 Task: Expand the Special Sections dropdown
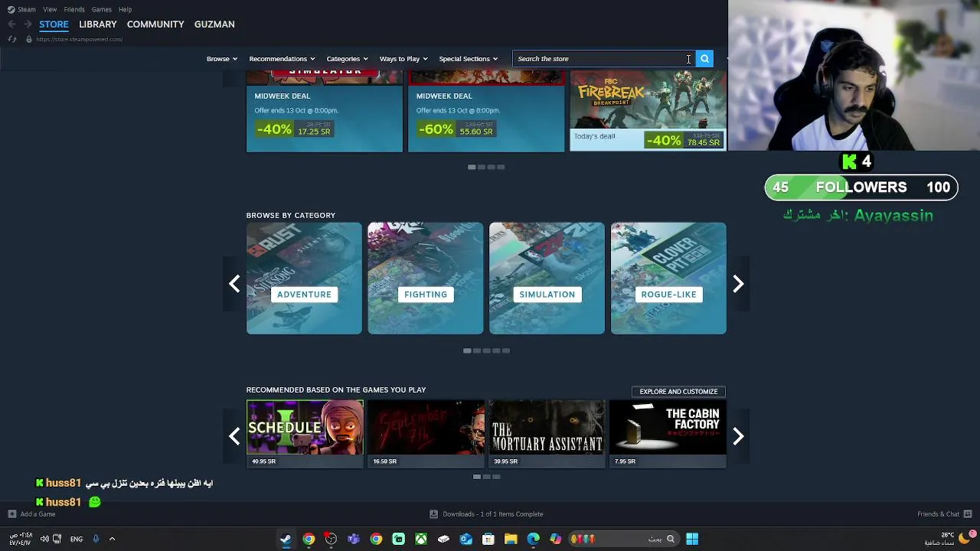(x=468, y=59)
